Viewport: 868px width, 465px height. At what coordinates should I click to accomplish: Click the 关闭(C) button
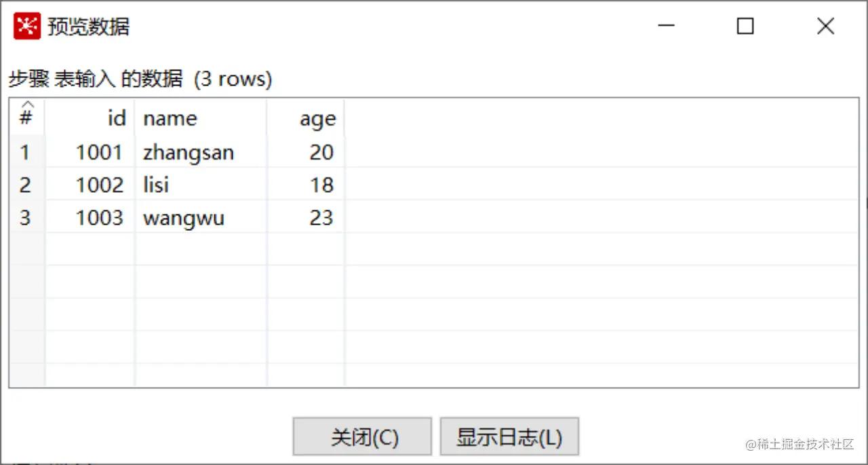362,436
